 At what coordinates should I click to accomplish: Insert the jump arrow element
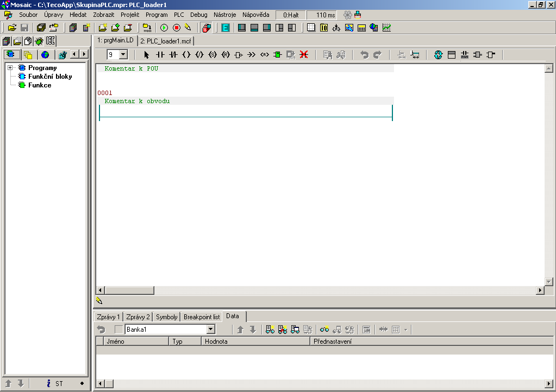pos(252,54)
